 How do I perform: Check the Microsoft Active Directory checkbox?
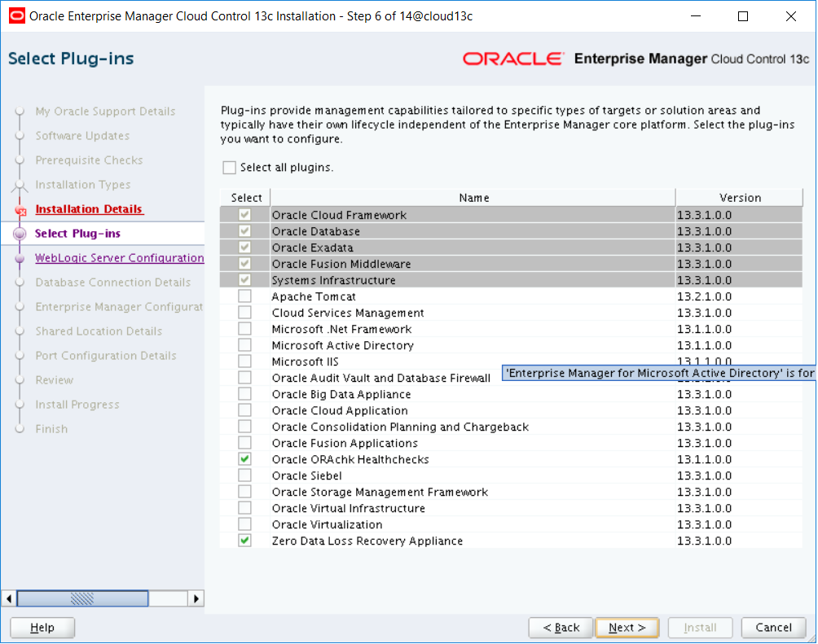[x=244, y=344]
